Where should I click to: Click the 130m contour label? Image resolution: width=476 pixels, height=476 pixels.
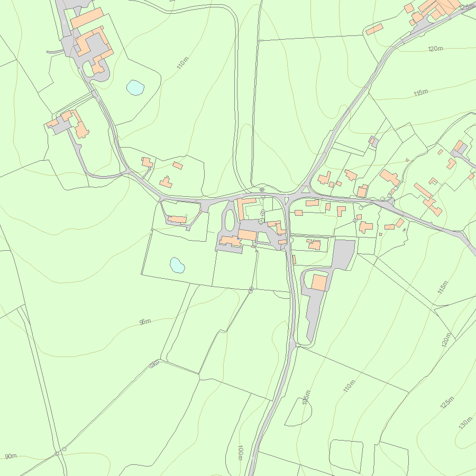pyautogui.click(x=465, y=423)
